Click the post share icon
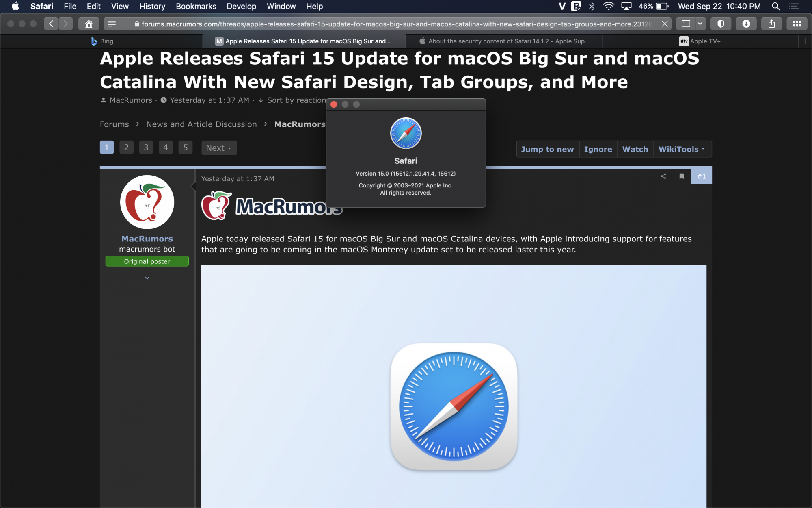 point(663,176)
